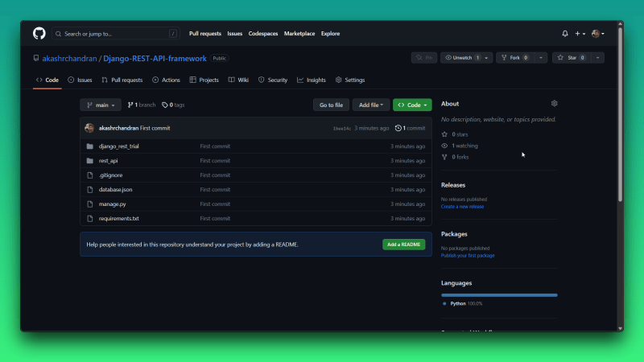
Task: Open Marketplace in top navigation
Action: point(299,34)
